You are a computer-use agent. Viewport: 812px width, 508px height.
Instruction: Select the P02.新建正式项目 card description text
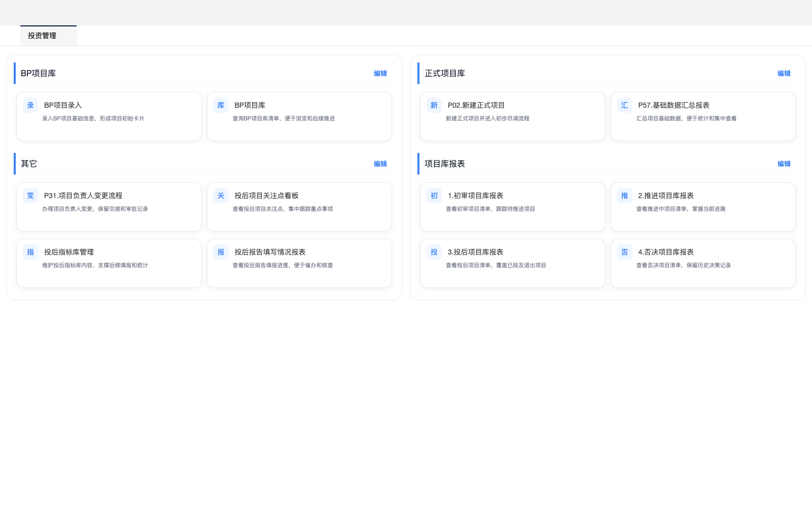point(487,118)
